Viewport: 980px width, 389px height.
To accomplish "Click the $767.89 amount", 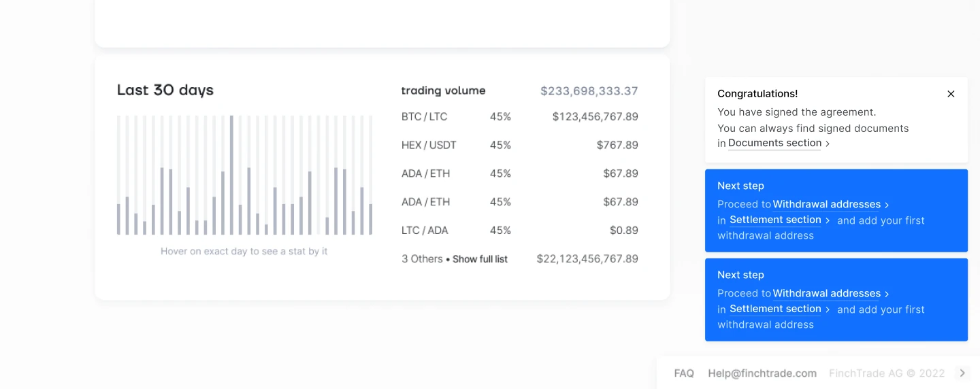I will (x=617, y=145).
